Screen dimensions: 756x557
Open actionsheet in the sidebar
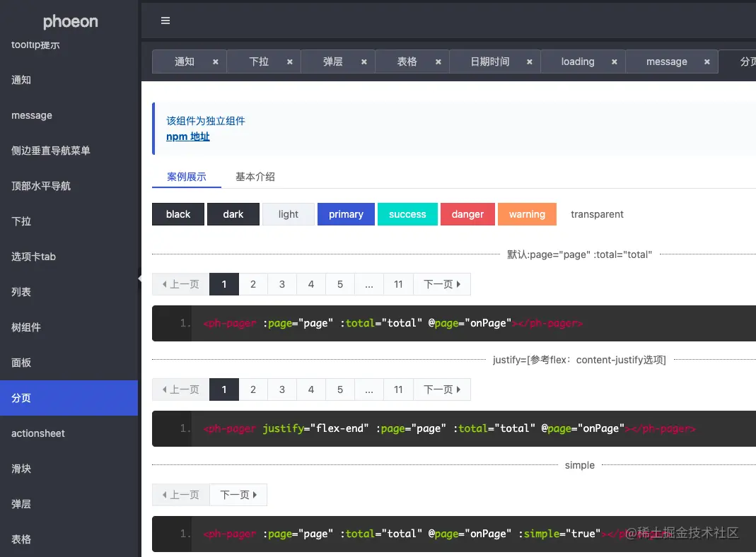[x=69, y=433]
